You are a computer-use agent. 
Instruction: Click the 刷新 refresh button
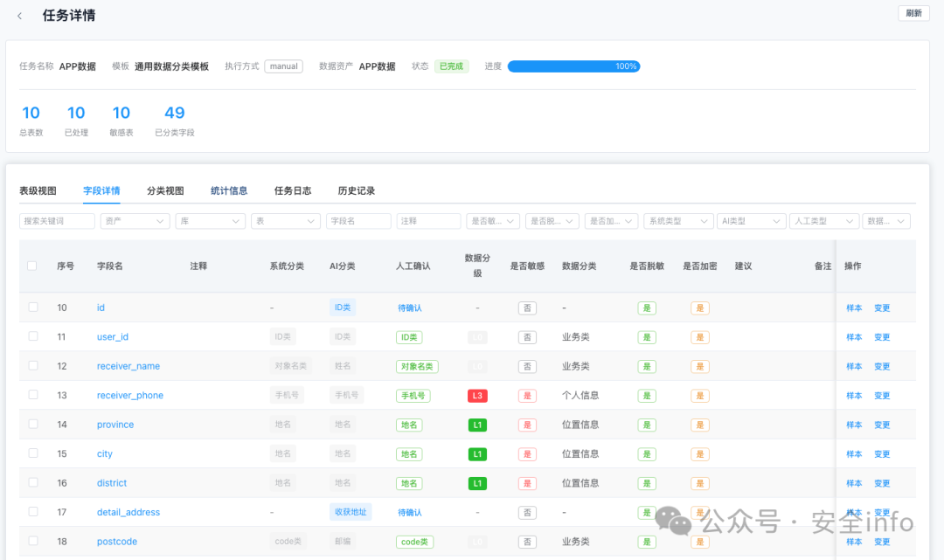[913, 13]
